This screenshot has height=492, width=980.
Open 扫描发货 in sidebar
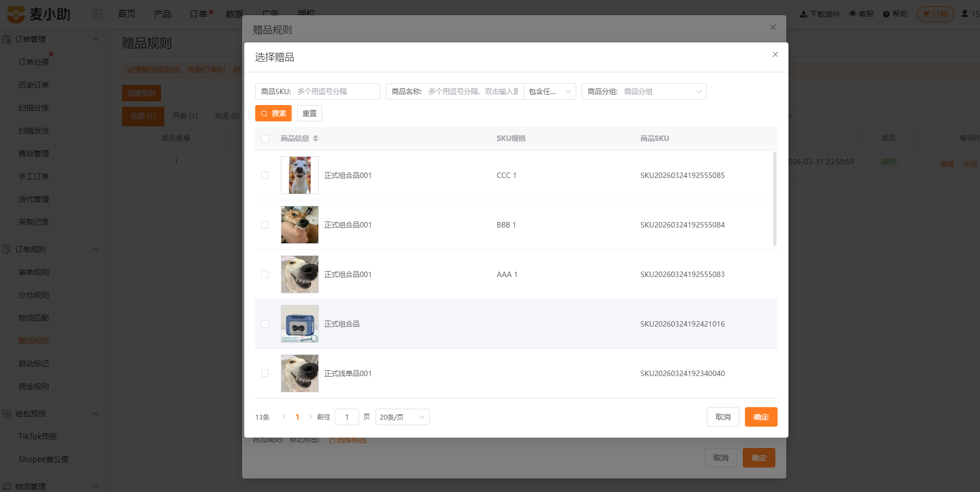pyautogui.click(x=34, y=131)
